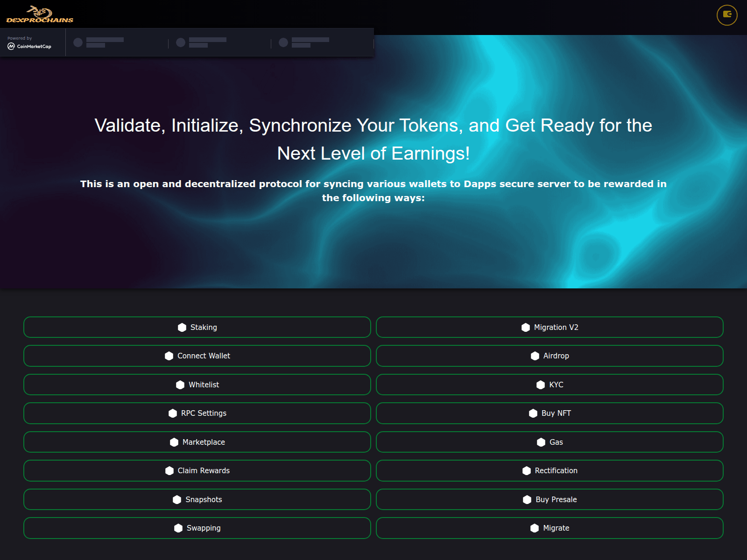Image resolution: width=747 pixels, height=560 pixels.
Task: Open the Staking option
Action: (197, 327)
